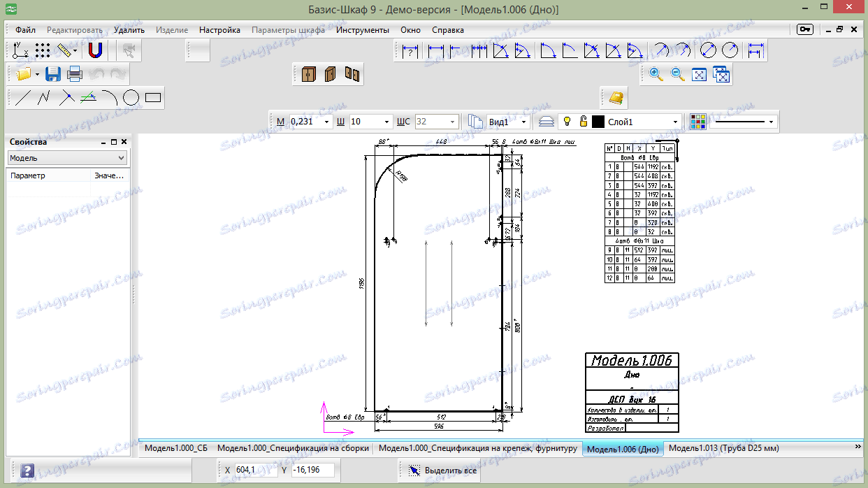Select the rectangle drawing tool
Screen dimensions: 868x488
152,98
